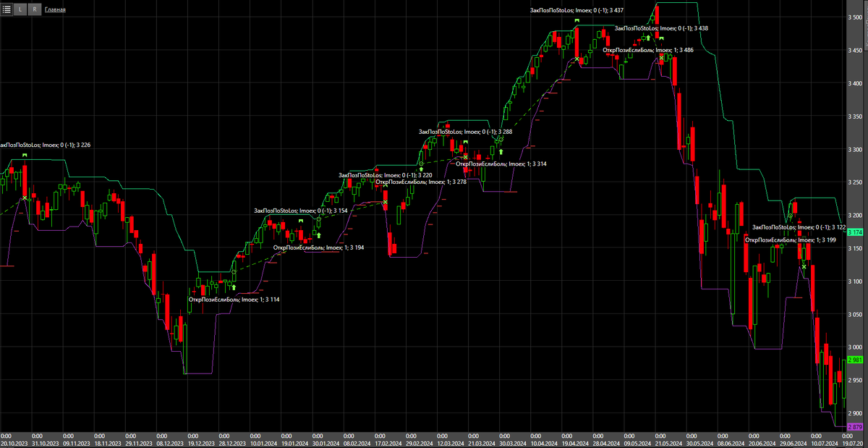Click trade label ОткрПозиЕслиБоль; Imoex; 1; 3 199
The height and width of the screenshot is (448, 868).
[791, 240]
